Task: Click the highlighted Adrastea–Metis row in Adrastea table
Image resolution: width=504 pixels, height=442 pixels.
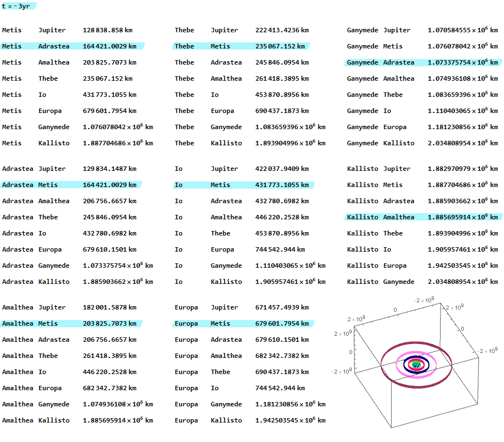Action: [x=70, y=185]
